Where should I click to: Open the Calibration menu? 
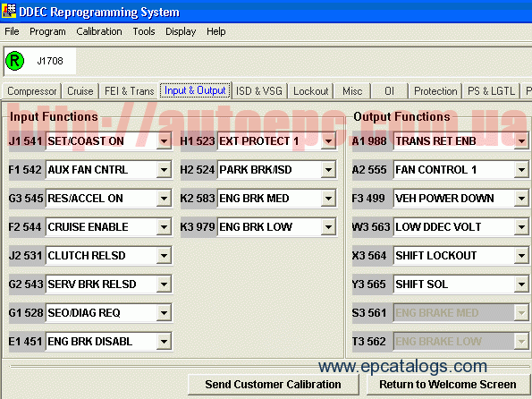coord(99,31)
